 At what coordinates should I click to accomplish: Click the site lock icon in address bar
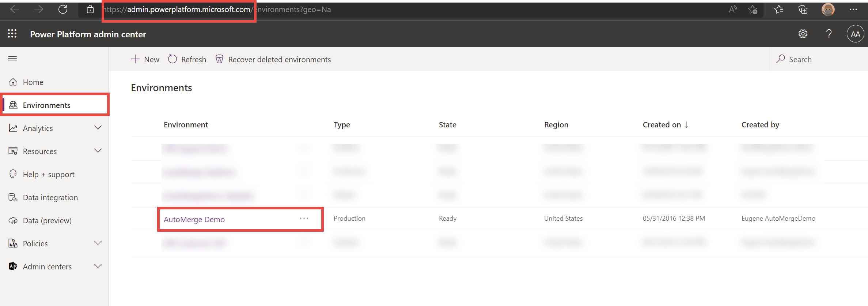pos(90,10)
